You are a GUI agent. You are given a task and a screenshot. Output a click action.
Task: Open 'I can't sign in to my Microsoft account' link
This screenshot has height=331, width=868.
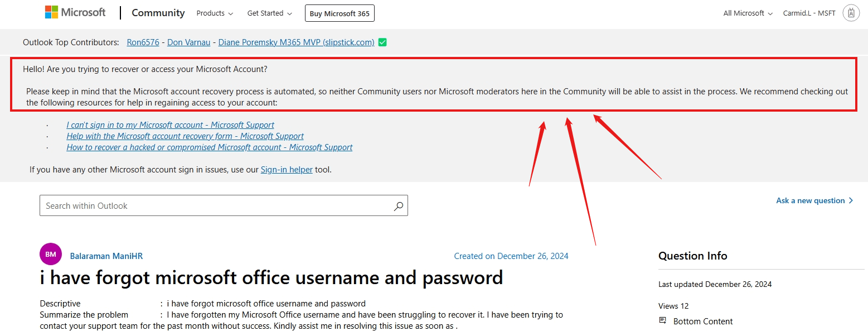(170, 125)
